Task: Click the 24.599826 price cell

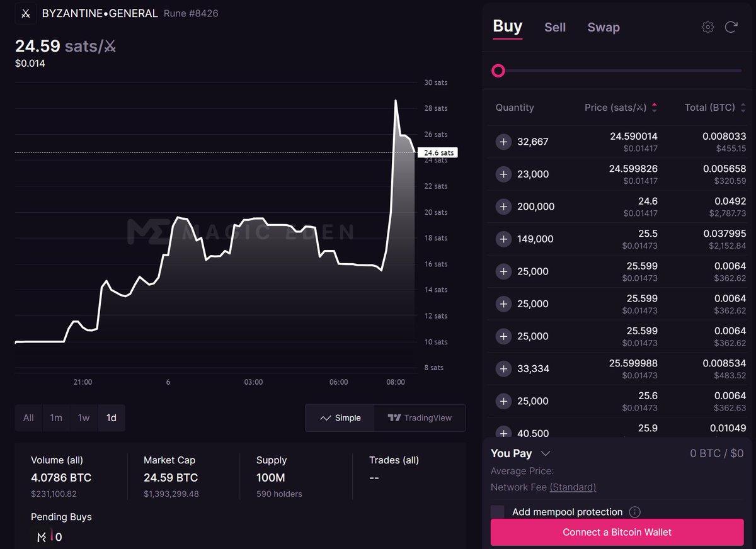Action: pyautogui.click(x=634, y=169)
